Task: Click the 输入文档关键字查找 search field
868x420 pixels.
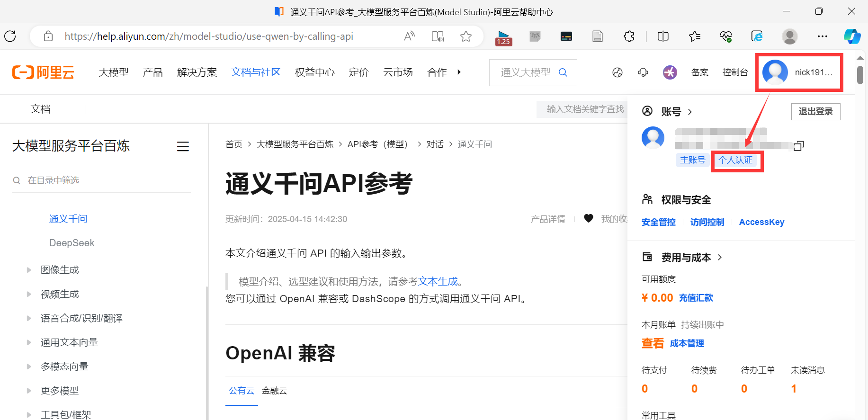Action: coord(582,109)
